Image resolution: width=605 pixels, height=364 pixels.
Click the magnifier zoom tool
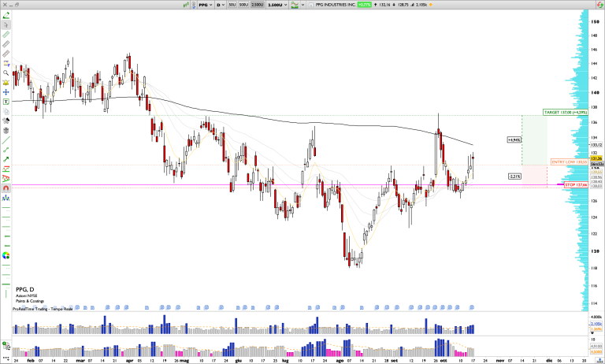6,72
